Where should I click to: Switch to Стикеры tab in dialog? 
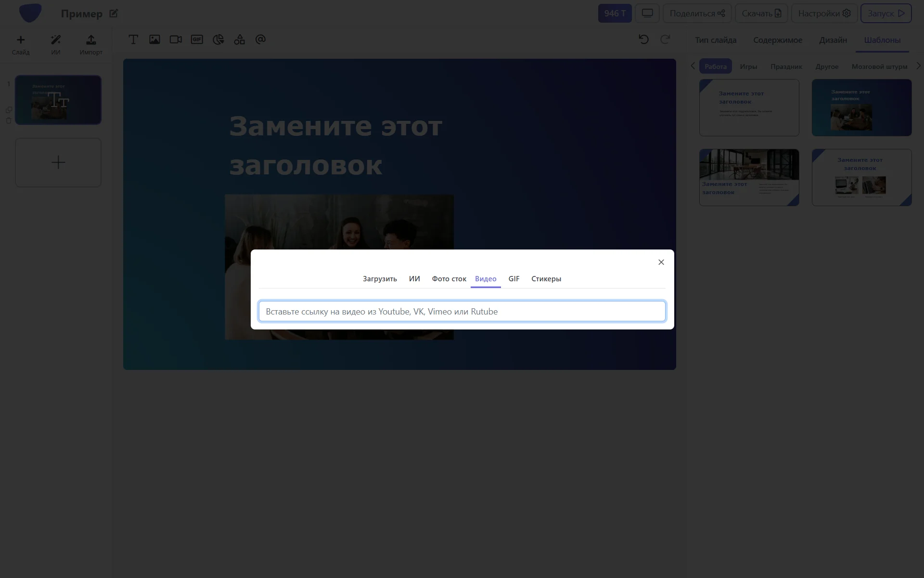click(x=546, y=279)
